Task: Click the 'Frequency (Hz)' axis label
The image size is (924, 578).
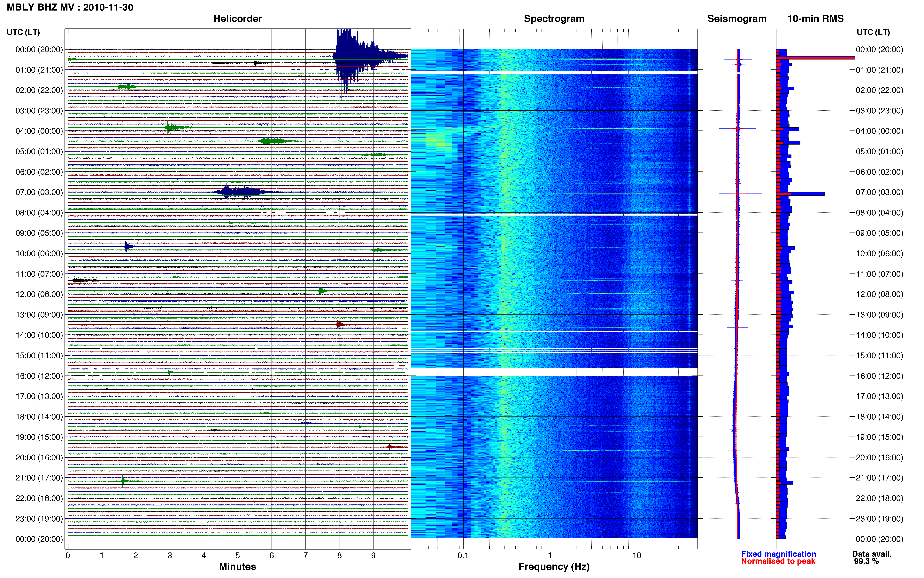Action: [x=554, y=566]
